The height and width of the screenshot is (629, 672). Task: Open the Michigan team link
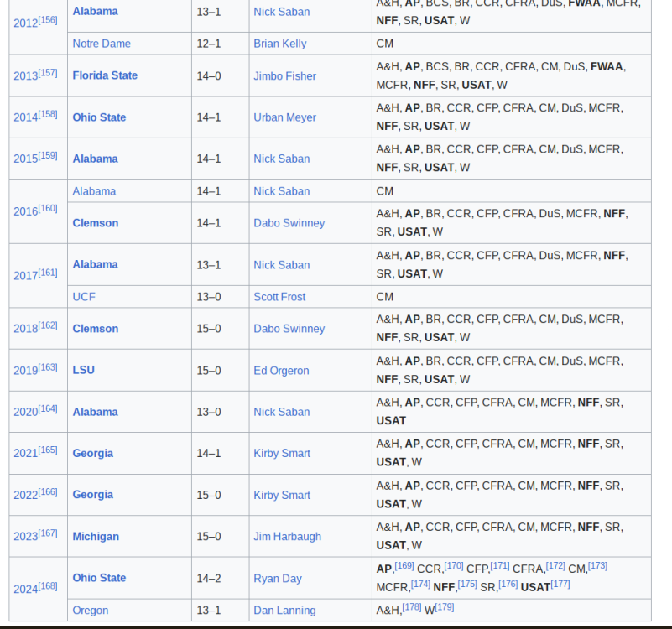pos(96,537)
